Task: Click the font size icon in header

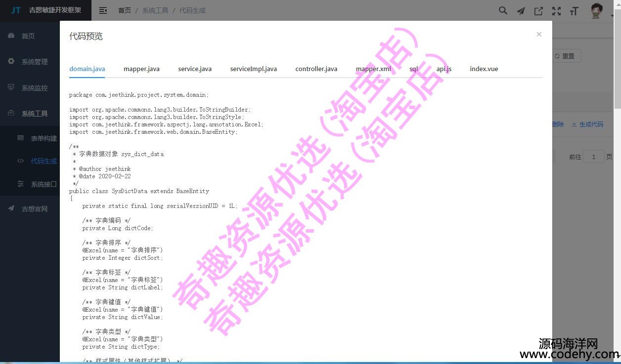Action: click(574, 11)
